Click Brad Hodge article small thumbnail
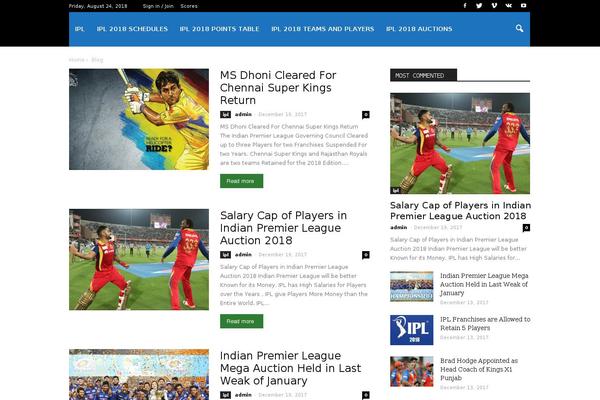The width and height of the screenshot is (600, 400). [412, 372]
